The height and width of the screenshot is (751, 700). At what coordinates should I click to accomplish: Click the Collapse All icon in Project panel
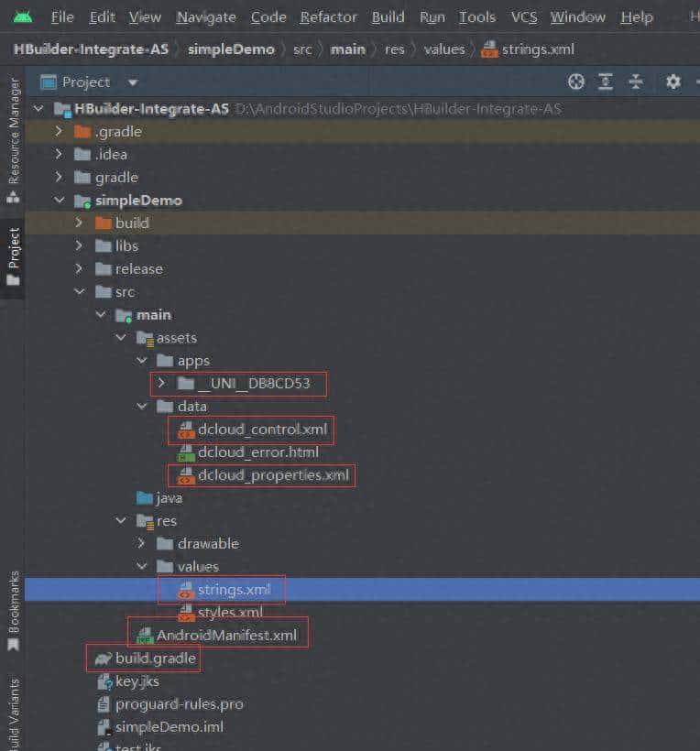(636, 82)
